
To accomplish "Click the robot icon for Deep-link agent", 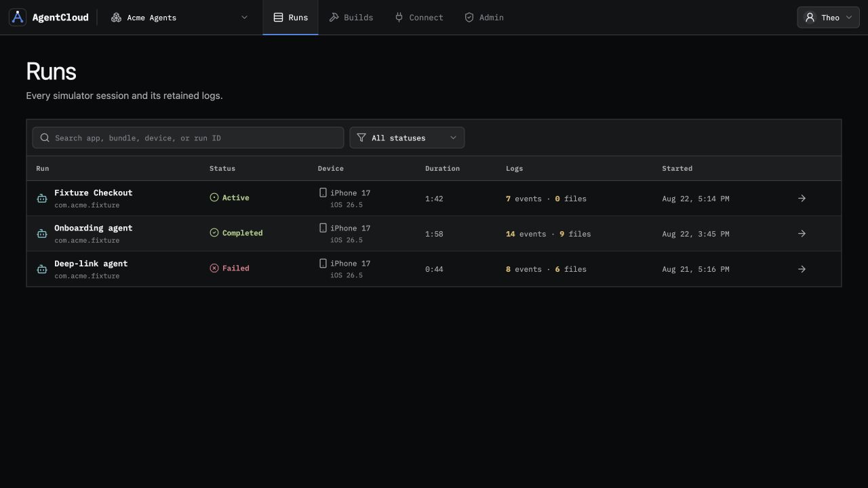I will [x=42, y=269].
